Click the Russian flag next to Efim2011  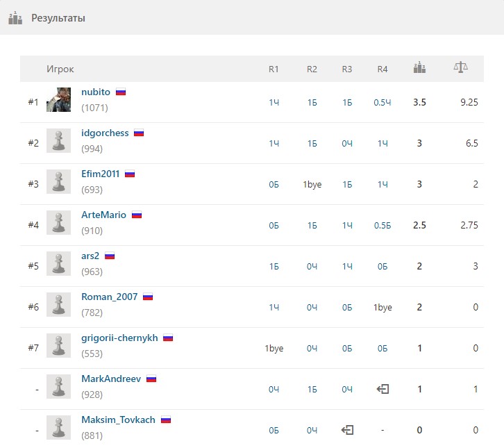pos(130,174)
